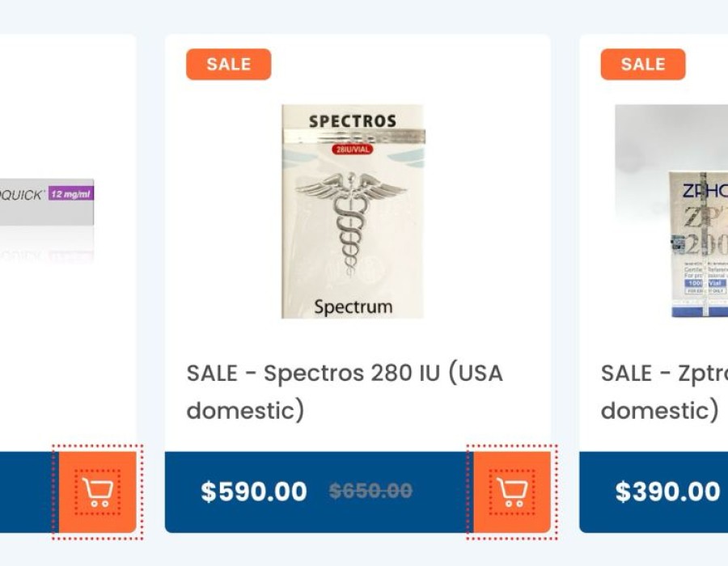Click the 'Spectrum' text on the product box
This screenshot has width=728, height=566.
(x=353, y=306)
